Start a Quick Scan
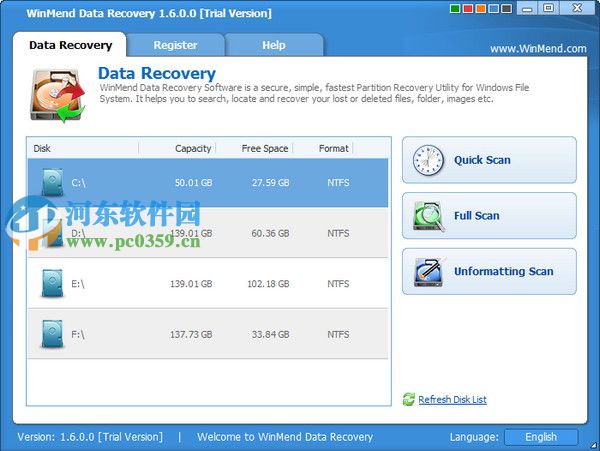Viewport: 600px width, 451px height. point(489,160)
